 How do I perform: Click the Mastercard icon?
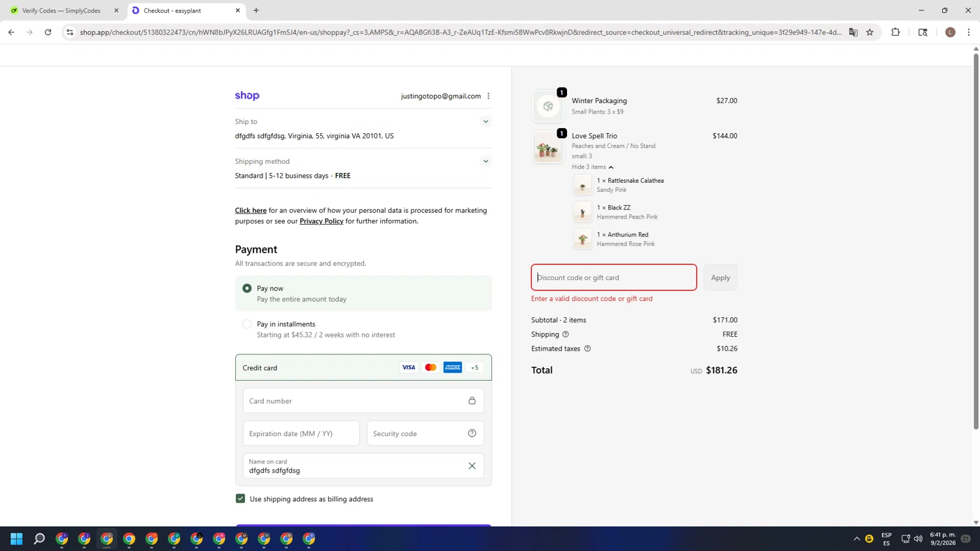pyautogui.click(x=431, y=368)
